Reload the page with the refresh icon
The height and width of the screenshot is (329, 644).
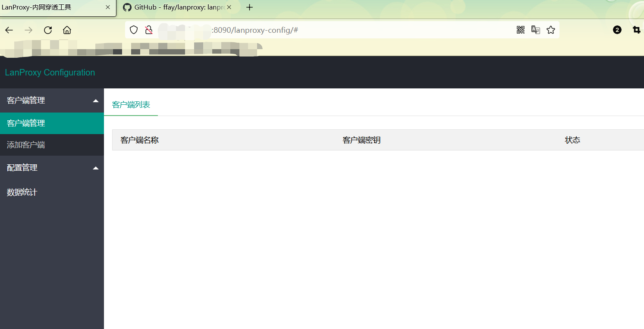point(48,30)
